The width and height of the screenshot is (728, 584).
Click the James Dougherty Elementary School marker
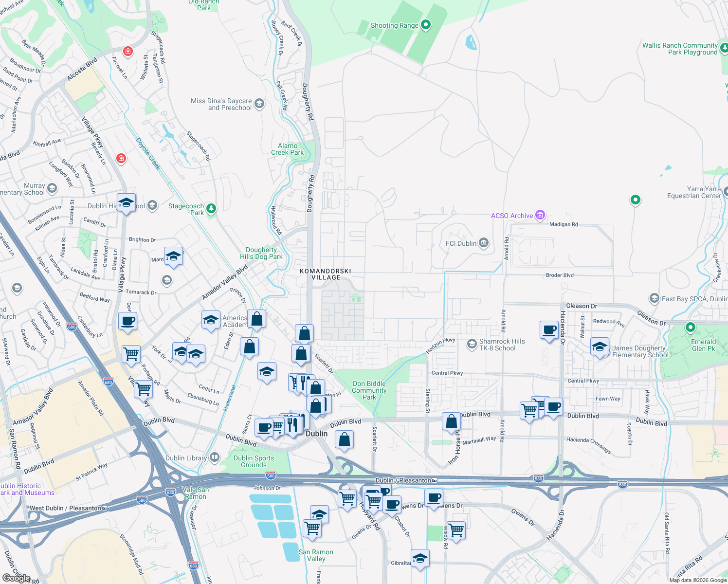[600, 347]
